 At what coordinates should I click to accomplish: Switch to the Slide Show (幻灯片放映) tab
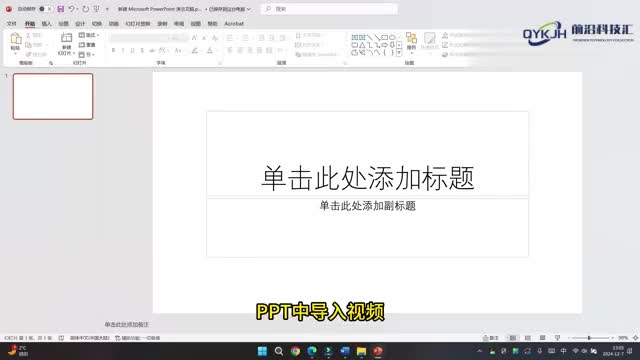click(138, 24)
